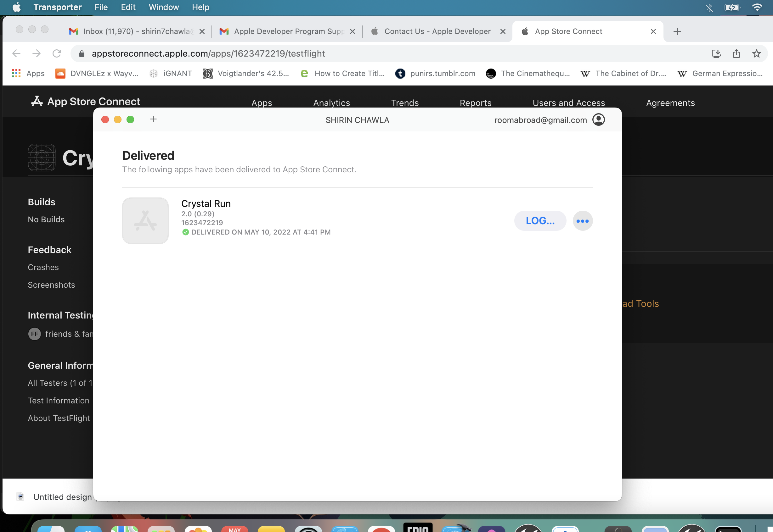
Task: Click the Crystal Run app icon placeholder
Action: point(145,221)
